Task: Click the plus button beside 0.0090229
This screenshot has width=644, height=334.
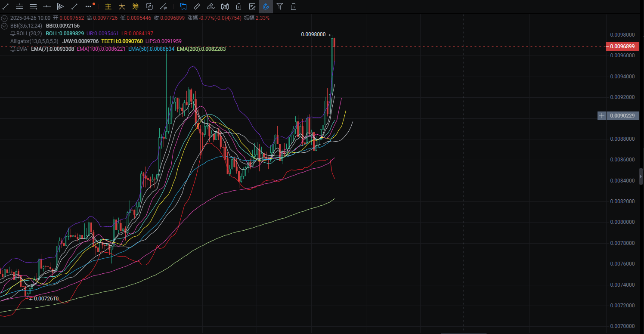Action: (x=602, y=116)
